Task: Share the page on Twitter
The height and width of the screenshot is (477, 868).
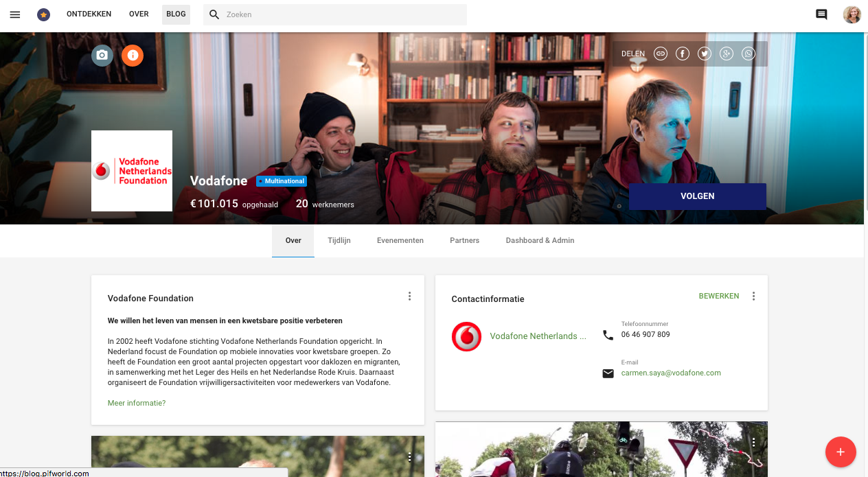Action: pyautogui.click(x=705, y=54)
